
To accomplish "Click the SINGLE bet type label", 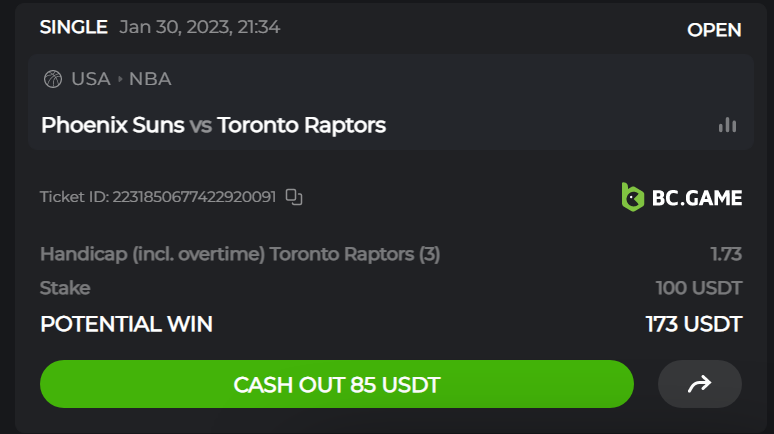I will click(x=73, y=27).
